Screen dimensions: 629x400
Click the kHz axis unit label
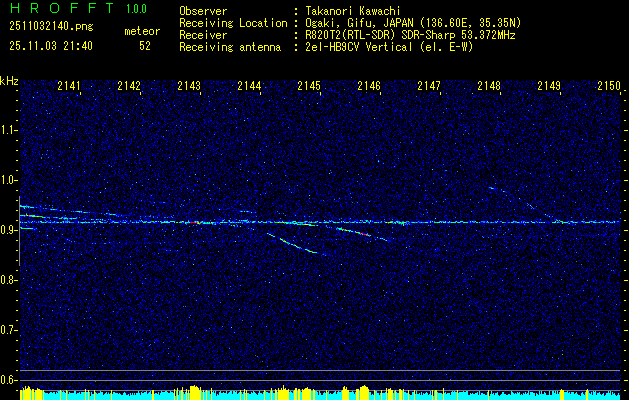click(9, 81)
